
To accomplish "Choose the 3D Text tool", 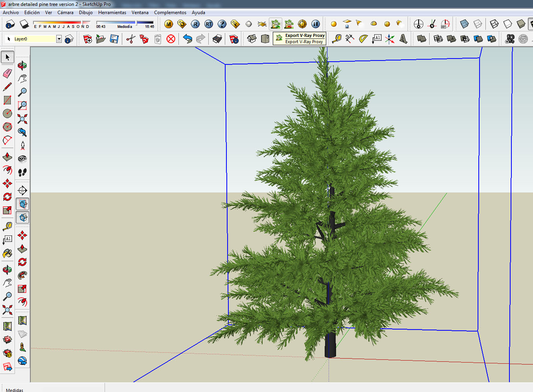I will pyautogui.click(x=403, y=38).
